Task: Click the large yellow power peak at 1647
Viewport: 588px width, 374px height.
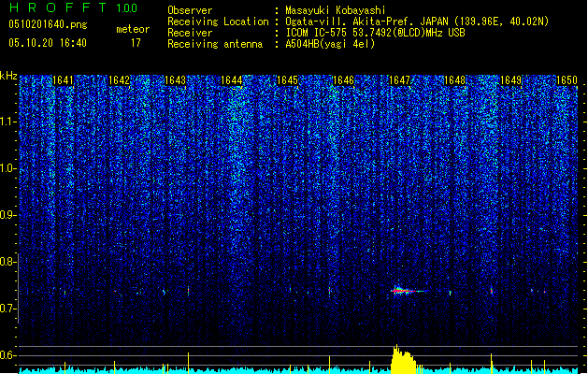Action: click(403, 359)
